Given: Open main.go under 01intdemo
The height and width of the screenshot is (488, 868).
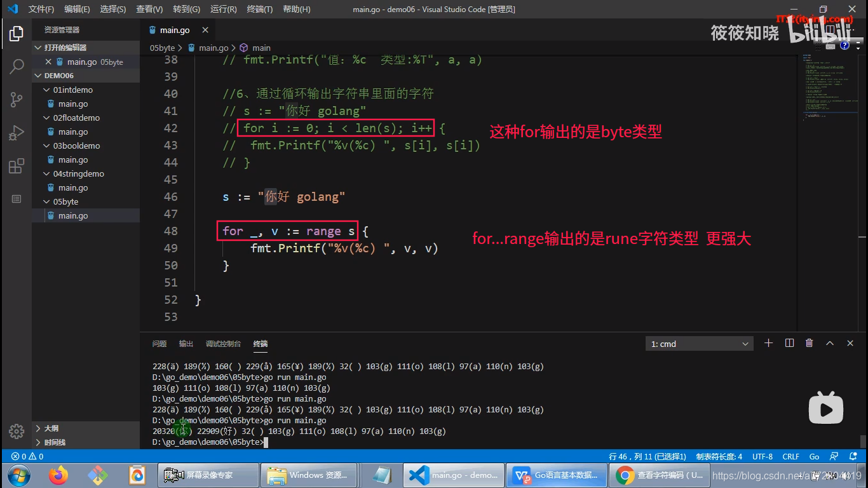Looking at the screenshot, I should (x=86, y=104).
